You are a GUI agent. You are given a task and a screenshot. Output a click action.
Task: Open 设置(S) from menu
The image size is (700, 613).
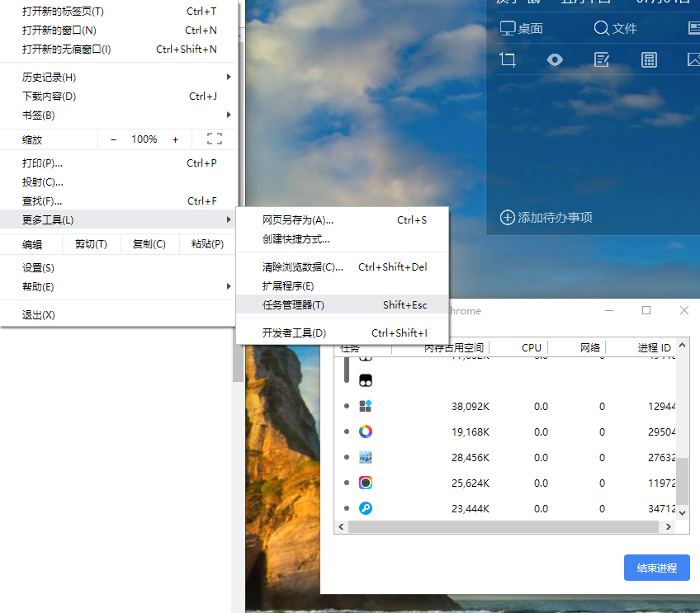pyautogui.click(x=118, y=267)
